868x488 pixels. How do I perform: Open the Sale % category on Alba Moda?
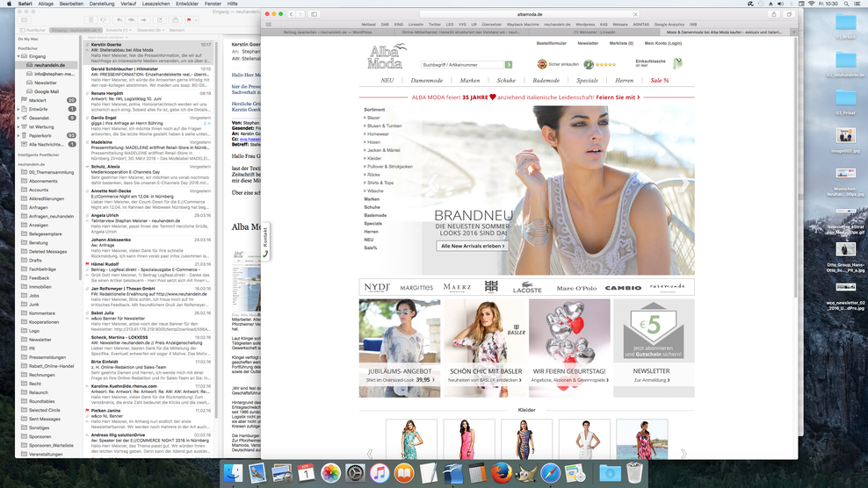point(659,80)
